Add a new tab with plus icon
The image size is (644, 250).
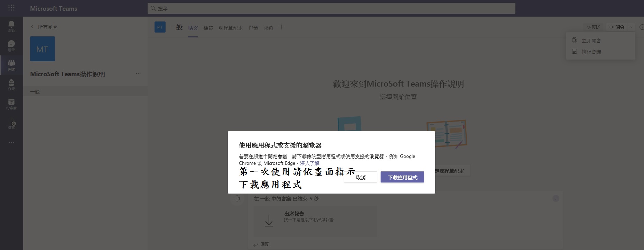tap(281, 27)
